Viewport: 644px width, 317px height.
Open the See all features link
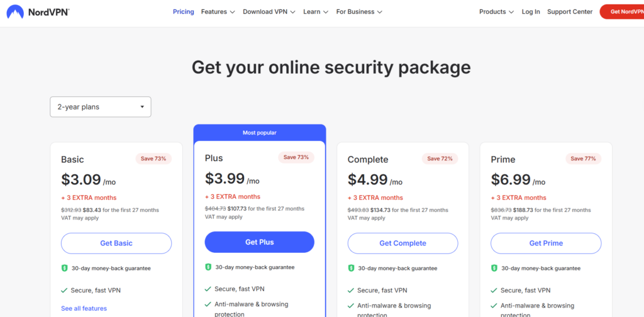point(84,308)
